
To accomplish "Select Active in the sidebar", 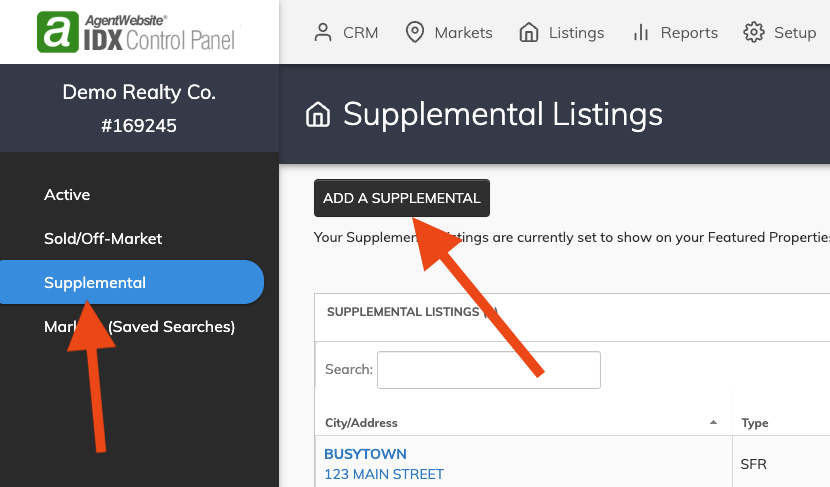I will pos(67,195).
